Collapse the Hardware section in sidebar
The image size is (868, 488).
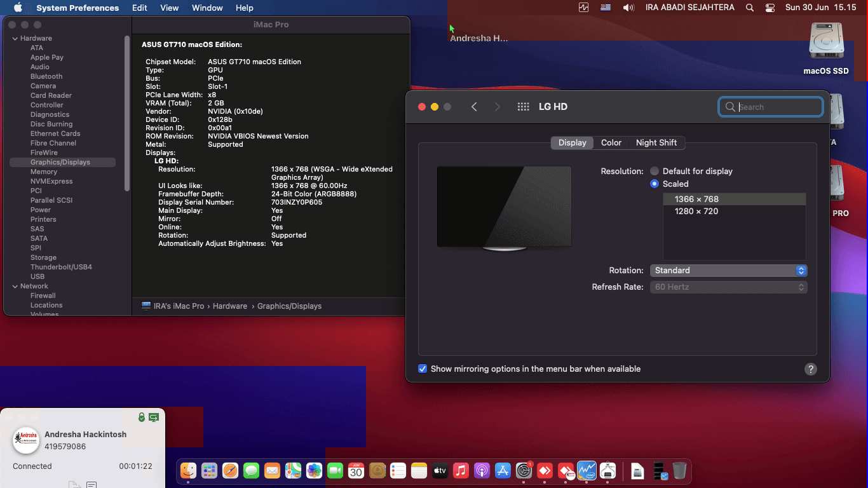pos(15,38)
